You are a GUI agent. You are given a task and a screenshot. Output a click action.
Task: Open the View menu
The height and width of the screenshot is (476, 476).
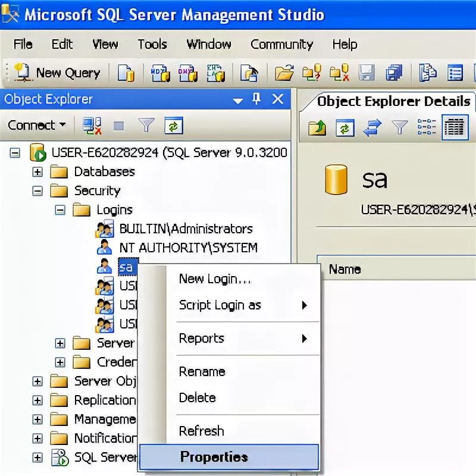105,44
